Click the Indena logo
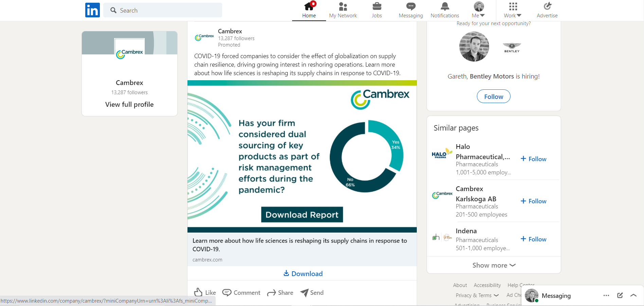The height and width of the screenshot is (306, 644). pos(442,237)
